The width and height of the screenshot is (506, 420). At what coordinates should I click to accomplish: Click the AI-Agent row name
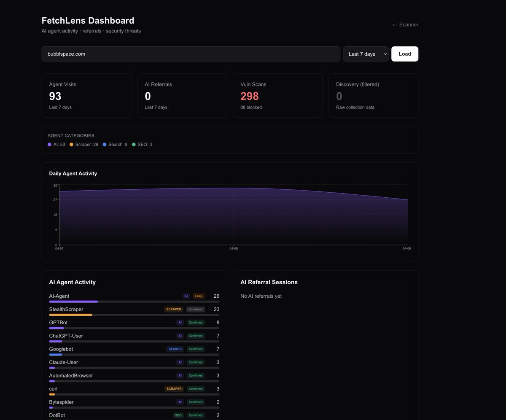(59, 296)
